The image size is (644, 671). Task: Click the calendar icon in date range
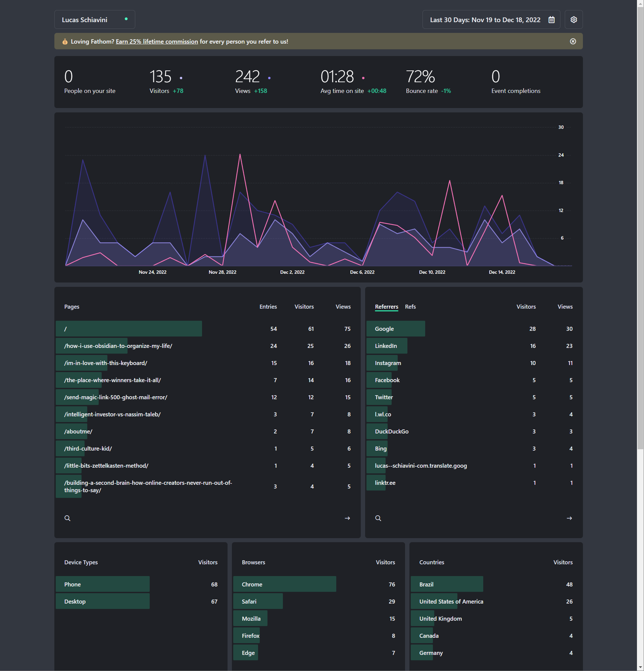[551, 20]
